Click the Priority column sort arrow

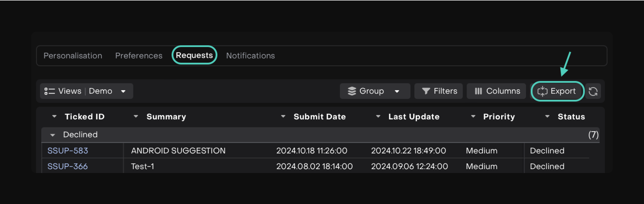coord(473,116)
